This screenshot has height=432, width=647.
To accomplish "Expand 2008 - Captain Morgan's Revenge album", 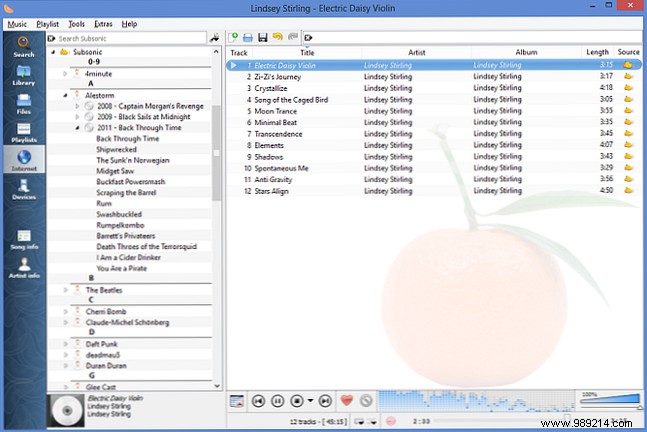I will click(77, 106).
